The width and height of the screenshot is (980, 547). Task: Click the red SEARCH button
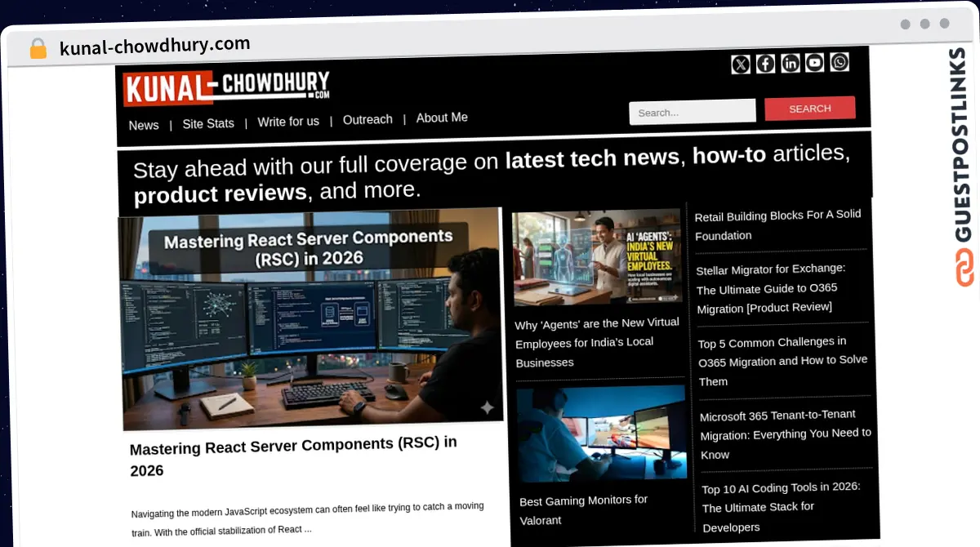coord(810,109)
